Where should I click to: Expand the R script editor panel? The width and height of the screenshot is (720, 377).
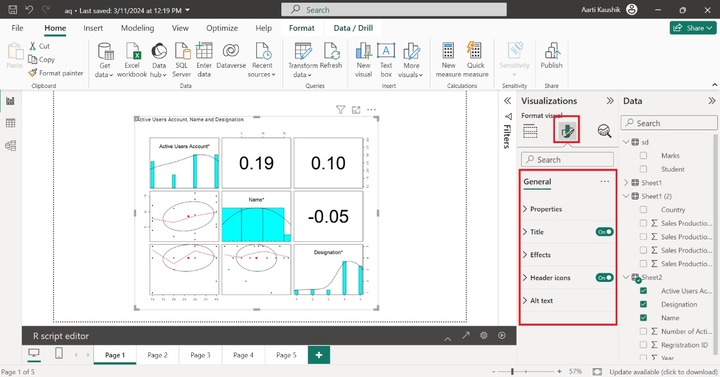coord(448,338)
